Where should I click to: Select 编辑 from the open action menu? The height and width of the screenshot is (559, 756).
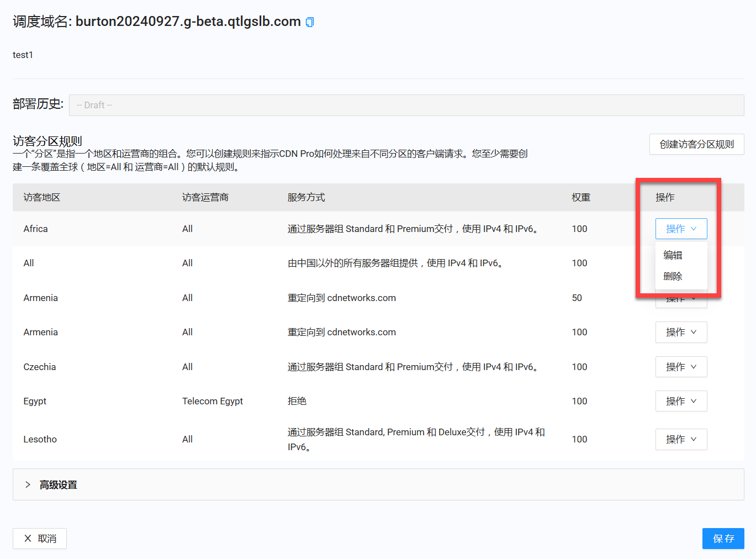(673, 255)
